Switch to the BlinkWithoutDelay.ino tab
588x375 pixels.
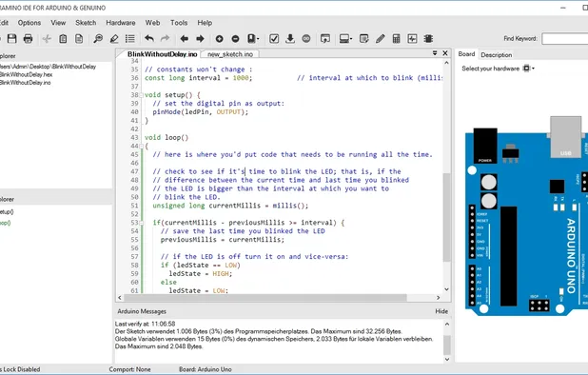pos(162,54)
